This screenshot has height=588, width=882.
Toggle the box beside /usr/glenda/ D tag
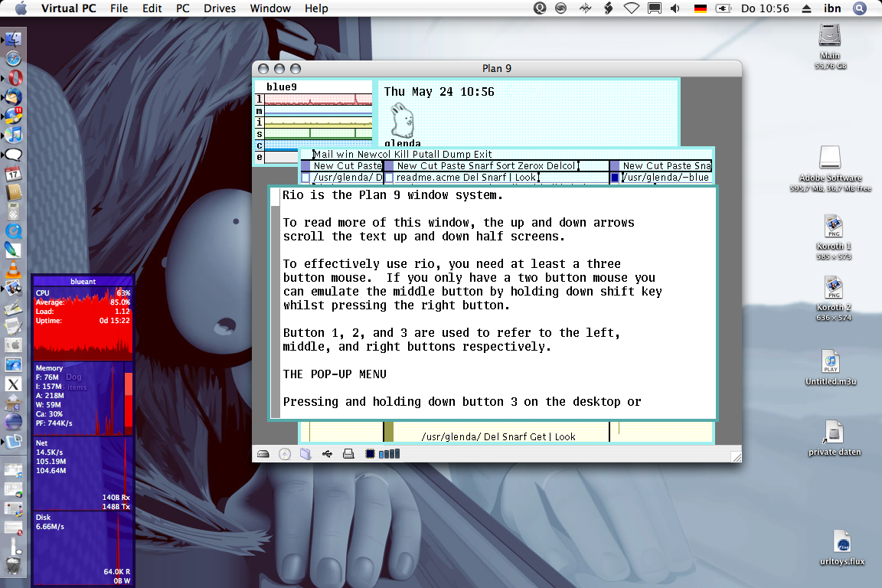(305, 178)
